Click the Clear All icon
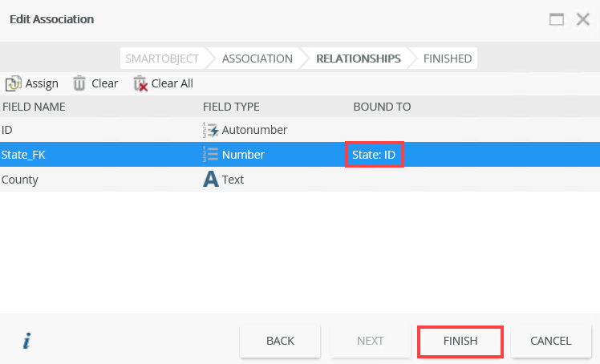Viewport: 600px width, 364px height. (140, 83)
